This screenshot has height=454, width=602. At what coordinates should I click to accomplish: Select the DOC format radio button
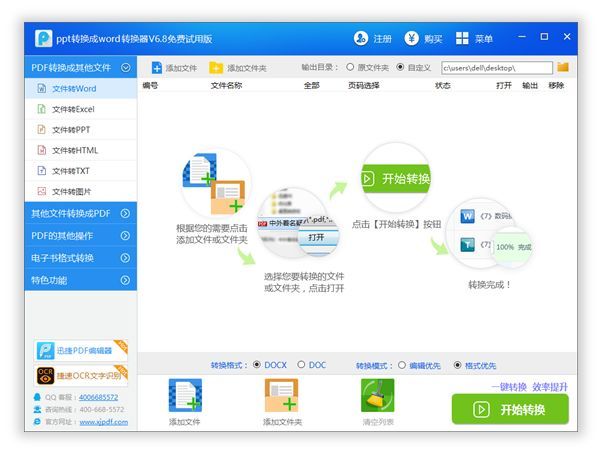click(x=301, y=365)
